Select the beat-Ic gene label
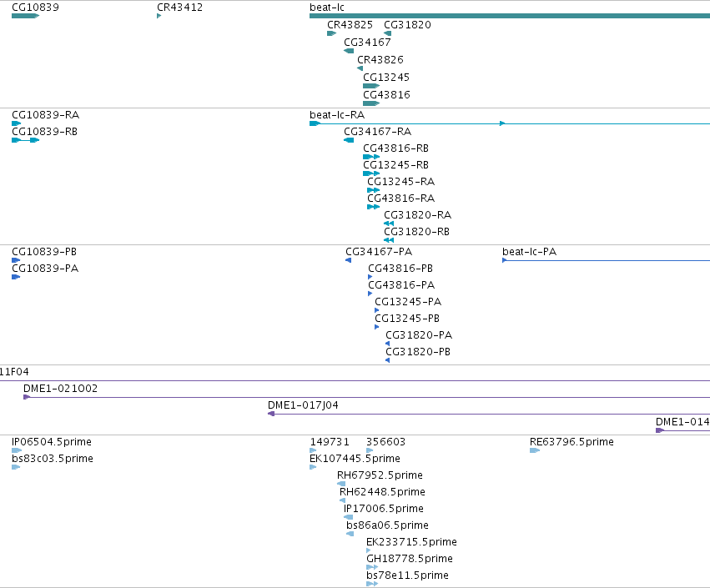Image resolution: width=710 pixels, height=588 pixels. pos(327,8)
